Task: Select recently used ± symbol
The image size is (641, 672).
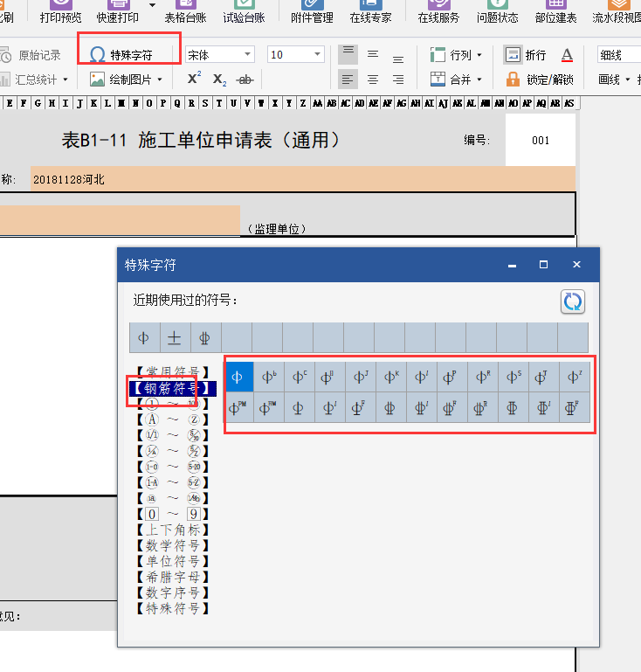Action: [x=176, y=337]
